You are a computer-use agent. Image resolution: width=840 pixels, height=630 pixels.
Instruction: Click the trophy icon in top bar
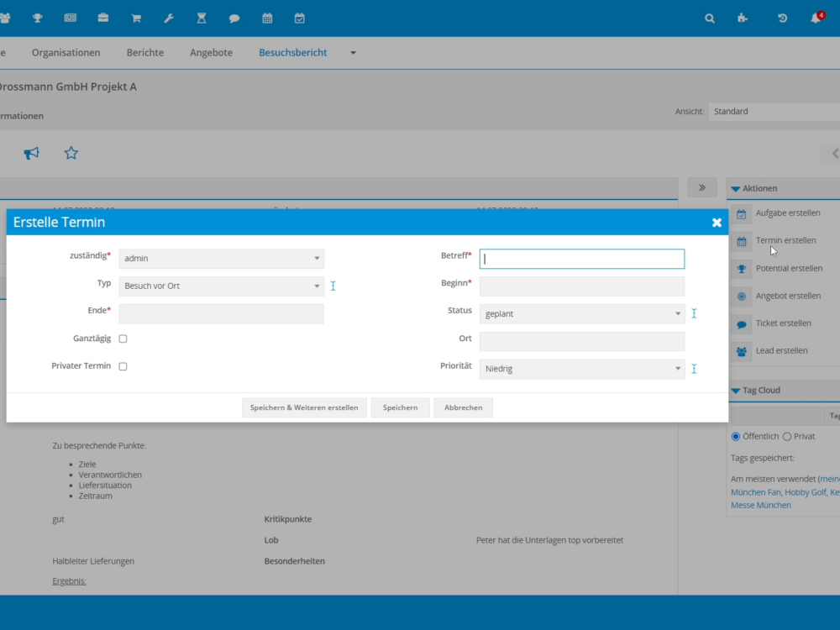[x=37, y=18]
